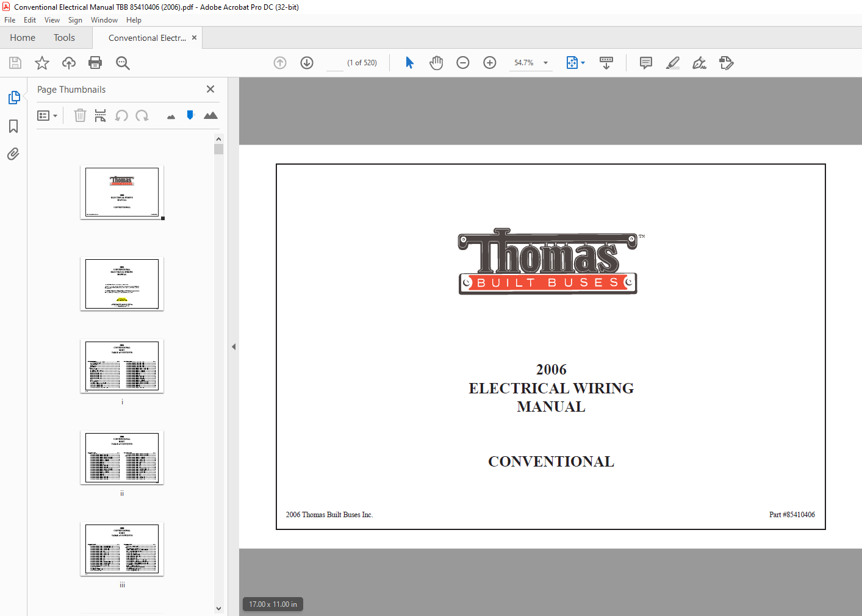The height and width of the screenshot is (616, 862).
Task: Select page ii thumbnail
Action: click(x=122, y=457)
